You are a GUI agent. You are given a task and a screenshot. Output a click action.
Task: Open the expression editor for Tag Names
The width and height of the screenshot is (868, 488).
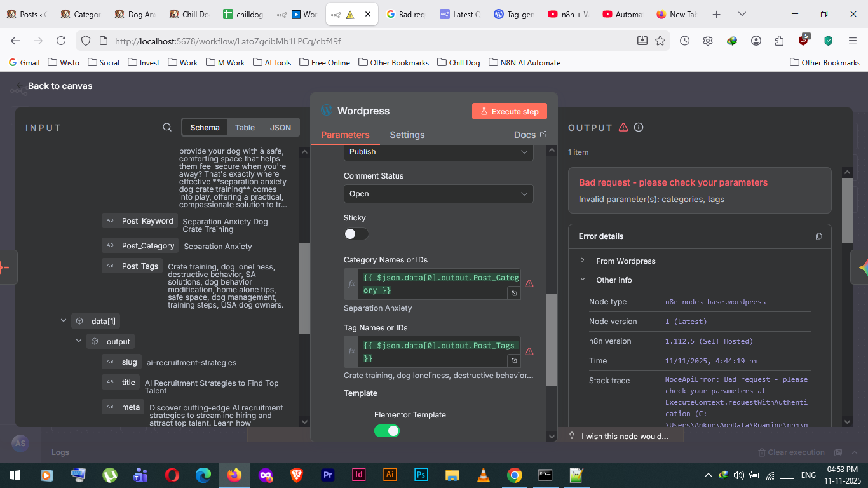pos(514,361)
